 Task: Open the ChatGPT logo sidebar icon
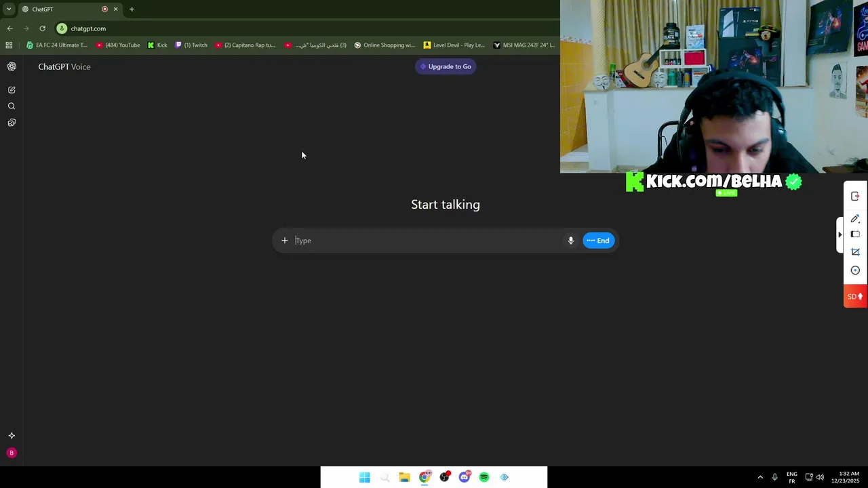pos(12,66)
